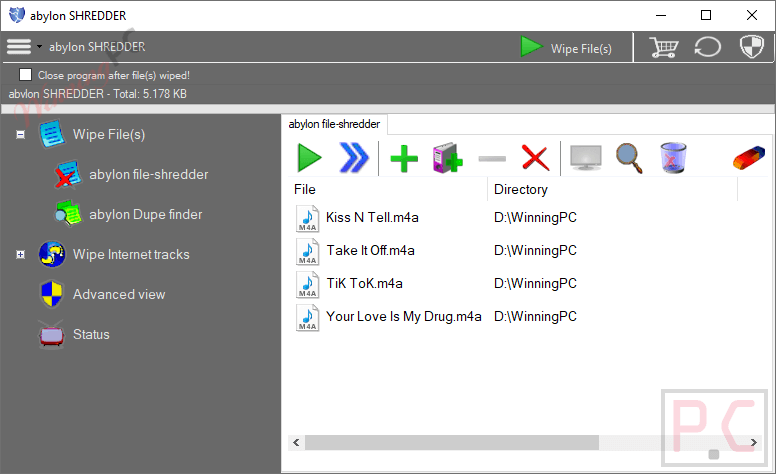
Task: Select the file TiK ToK.m4a
Action: point(365,284)
